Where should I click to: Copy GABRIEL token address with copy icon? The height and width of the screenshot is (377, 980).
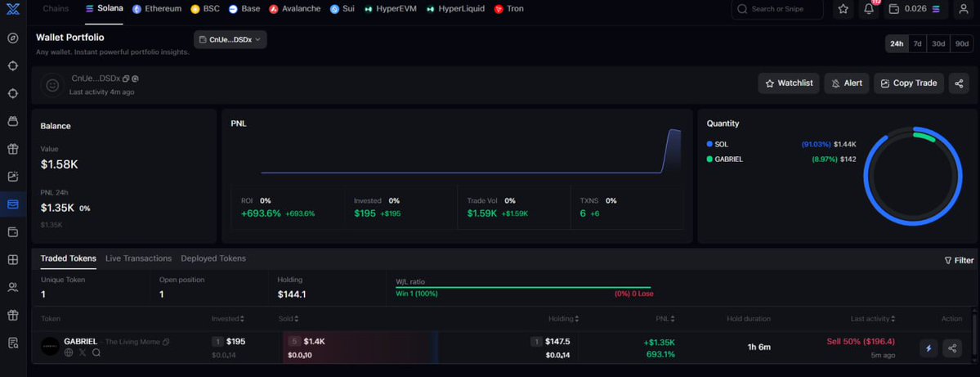166,342
